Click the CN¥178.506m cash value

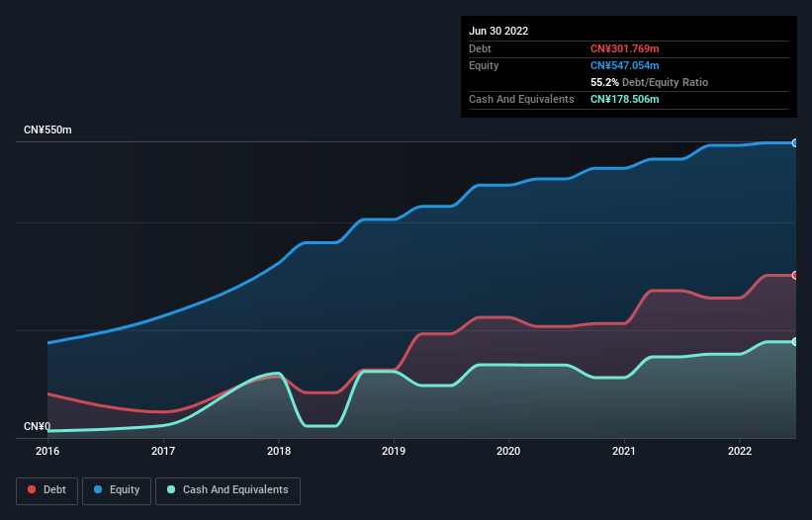point(624,99)
